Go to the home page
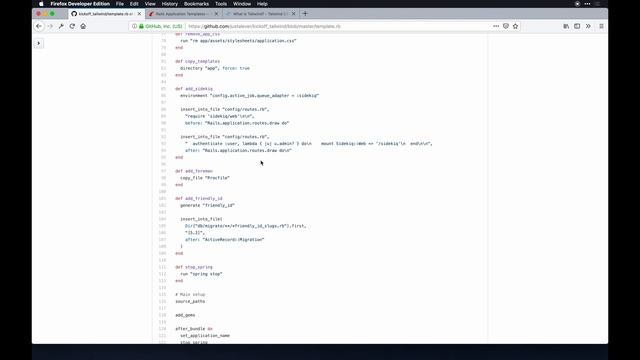640x360 pixels. (x=83, y=26)
